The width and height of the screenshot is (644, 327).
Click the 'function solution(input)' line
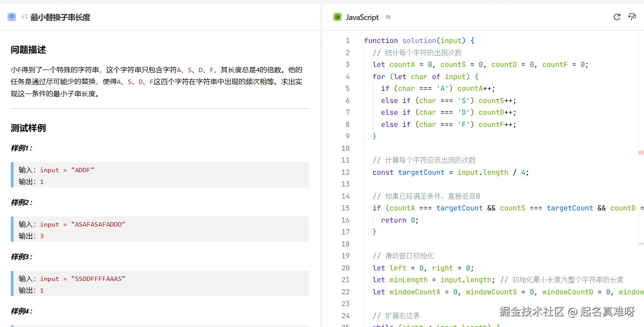(419, 40)
